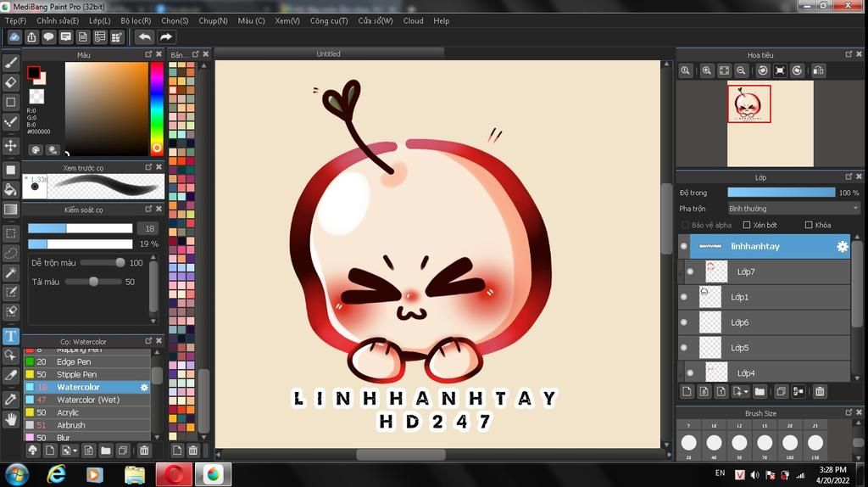This screenshot has width=868, height=487.
Task: Toggle visibility of Lớp6 layer
Action: [x=684, y=322]
